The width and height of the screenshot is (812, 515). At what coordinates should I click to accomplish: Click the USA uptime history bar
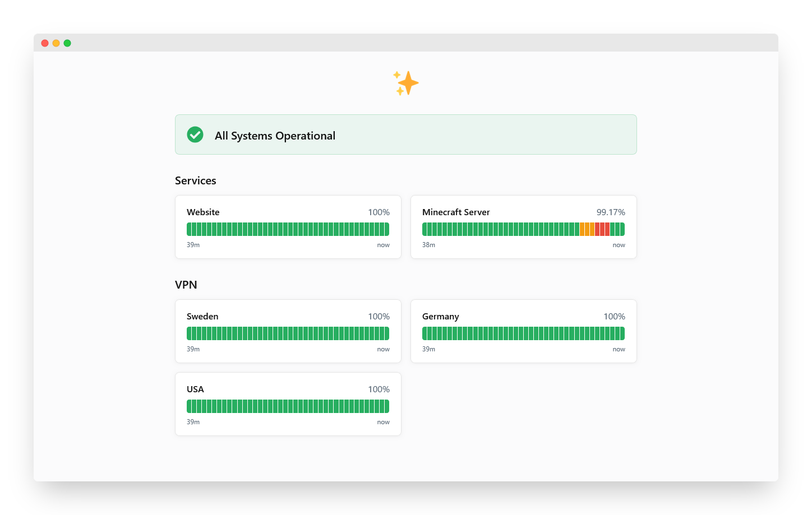click(288, 406)
